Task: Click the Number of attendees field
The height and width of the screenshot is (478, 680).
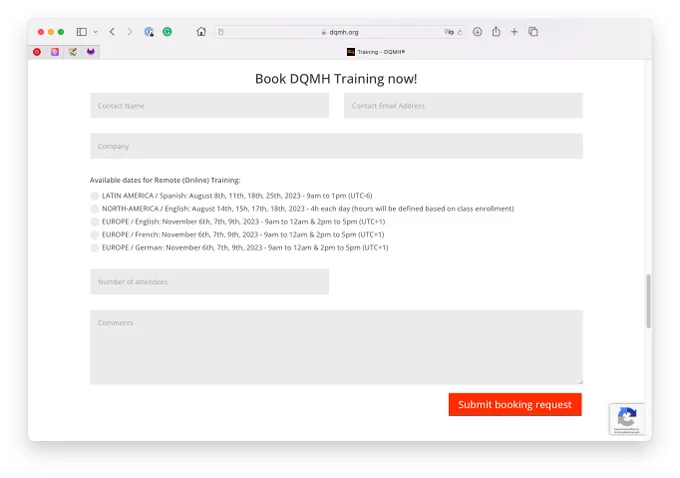Action: coord(209,282)
